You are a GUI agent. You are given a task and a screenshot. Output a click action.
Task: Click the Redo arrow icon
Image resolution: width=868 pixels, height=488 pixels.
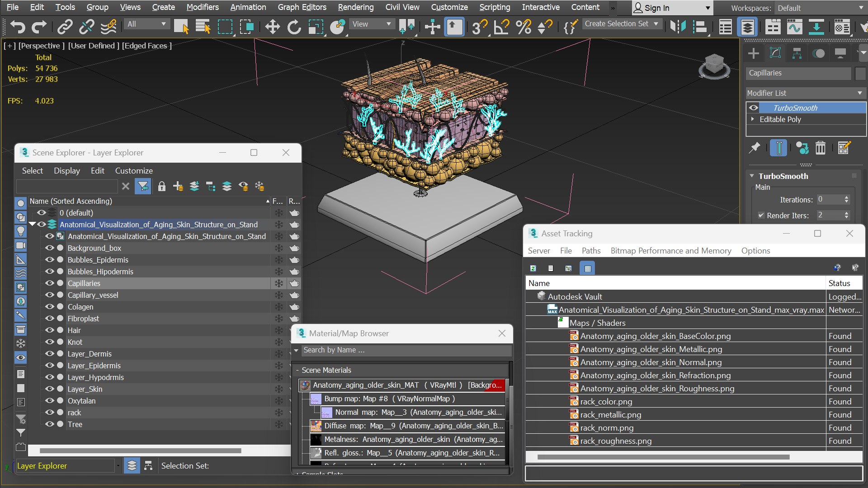coord(39,27)
